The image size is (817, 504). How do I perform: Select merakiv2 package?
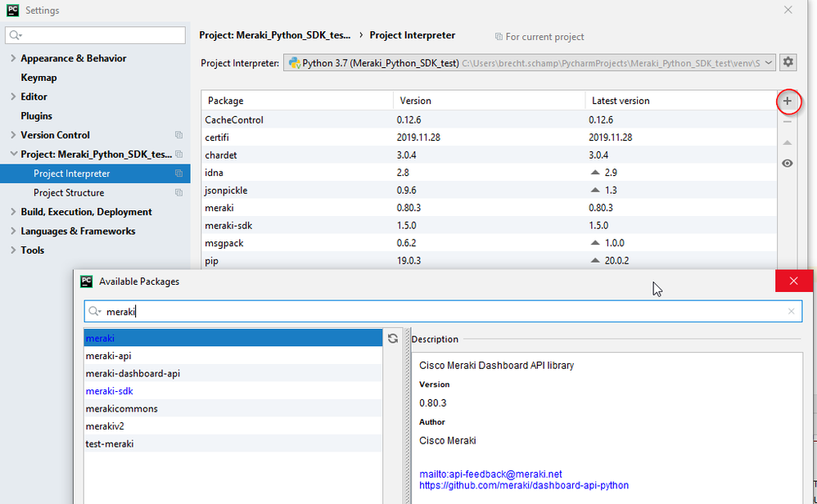coord(233,426)
